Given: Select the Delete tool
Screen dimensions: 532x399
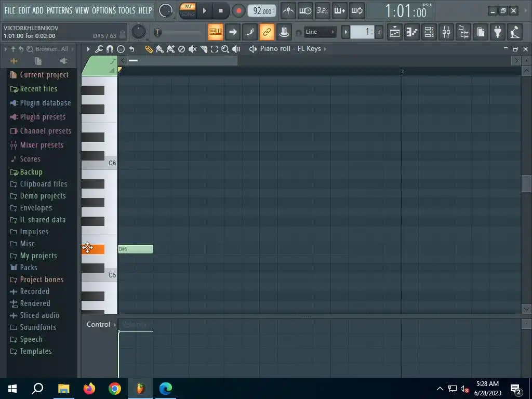Looking at the screenshot, I should coord(181,49).
